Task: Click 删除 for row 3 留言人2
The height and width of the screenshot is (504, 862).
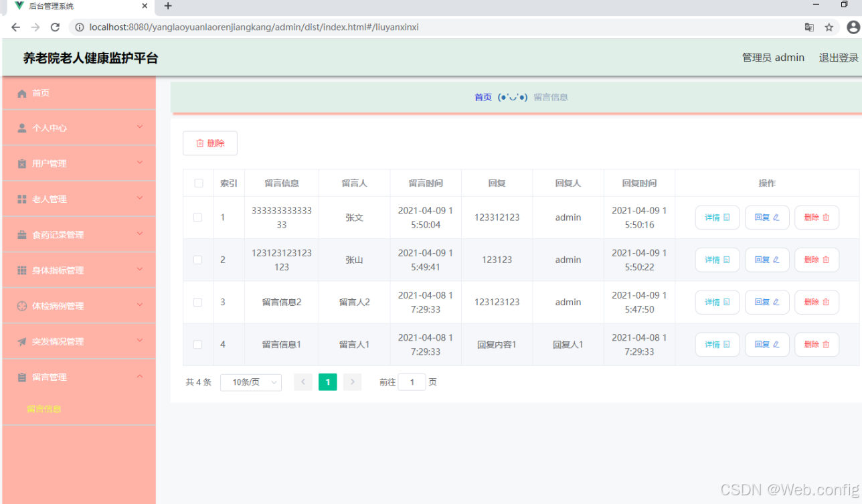Action: (816, 302)
